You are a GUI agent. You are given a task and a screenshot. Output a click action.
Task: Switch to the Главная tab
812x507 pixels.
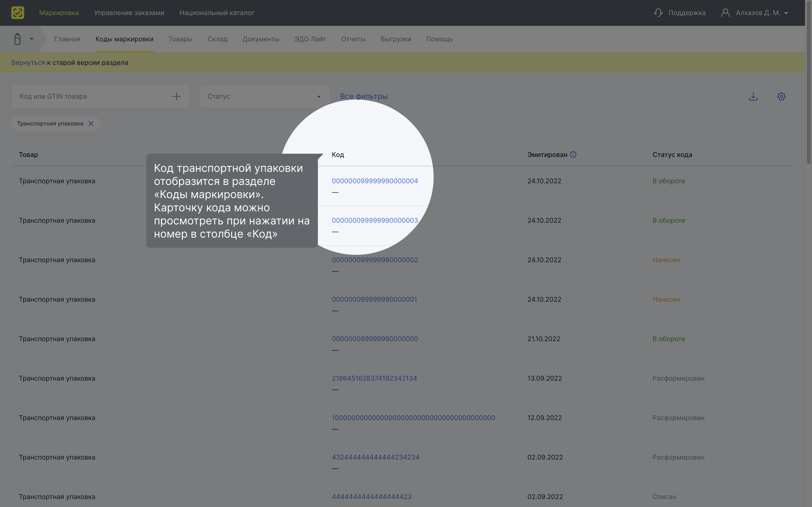pos(67,39)
